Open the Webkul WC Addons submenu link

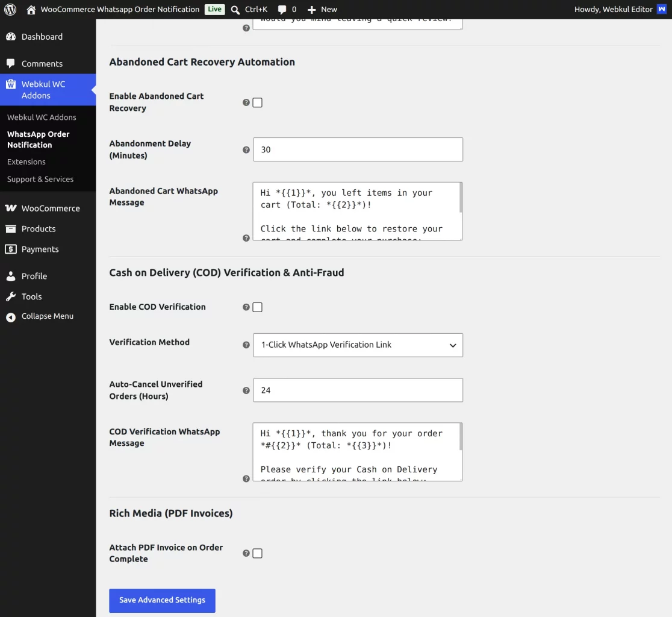[42, 117]
